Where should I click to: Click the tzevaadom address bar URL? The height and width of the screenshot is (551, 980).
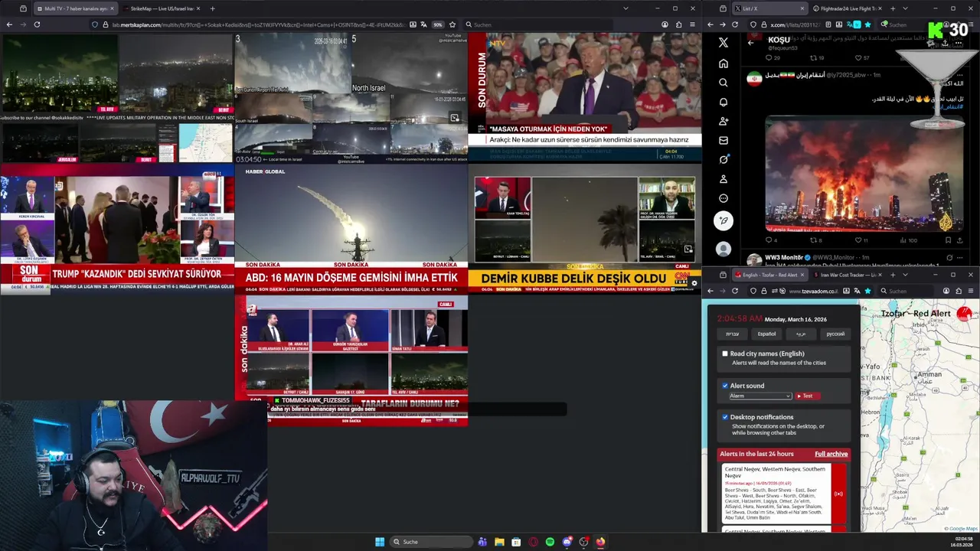point(812,291)
